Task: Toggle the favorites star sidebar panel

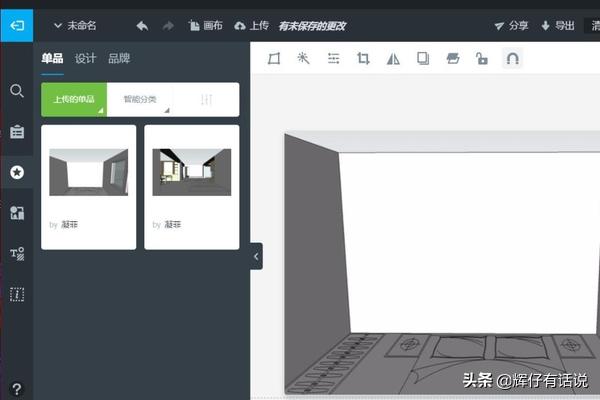Action: tap(17, 172)
